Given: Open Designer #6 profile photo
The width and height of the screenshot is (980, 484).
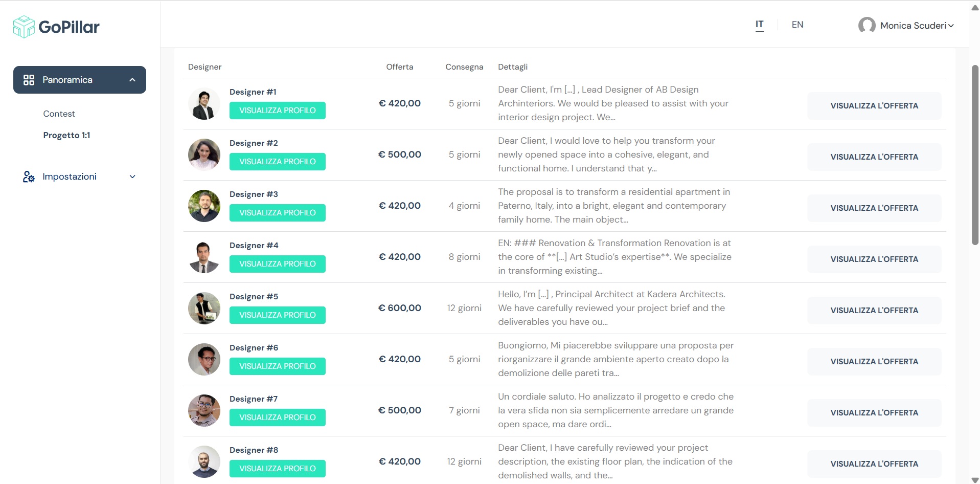Looking at the screenshot, I should (204, 359).
